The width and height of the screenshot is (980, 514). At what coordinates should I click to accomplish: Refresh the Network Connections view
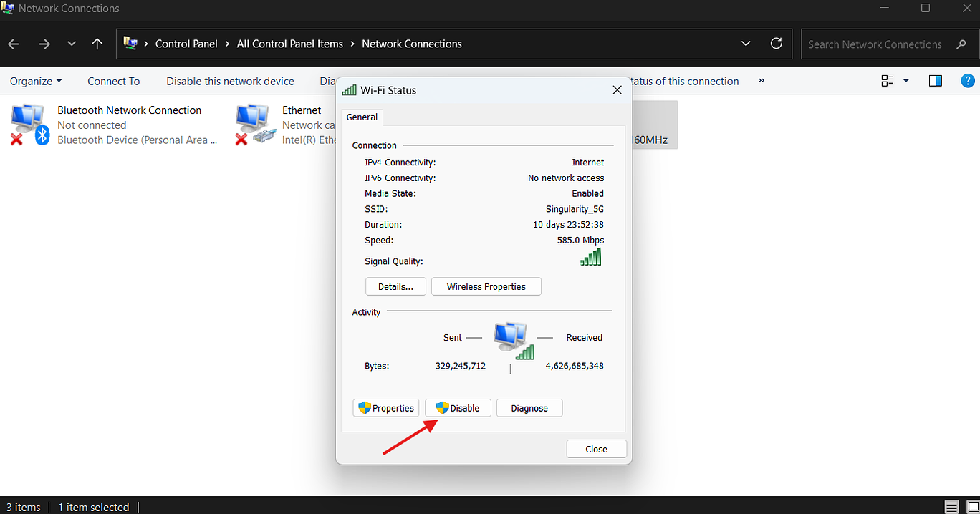(x=776, y=43)
